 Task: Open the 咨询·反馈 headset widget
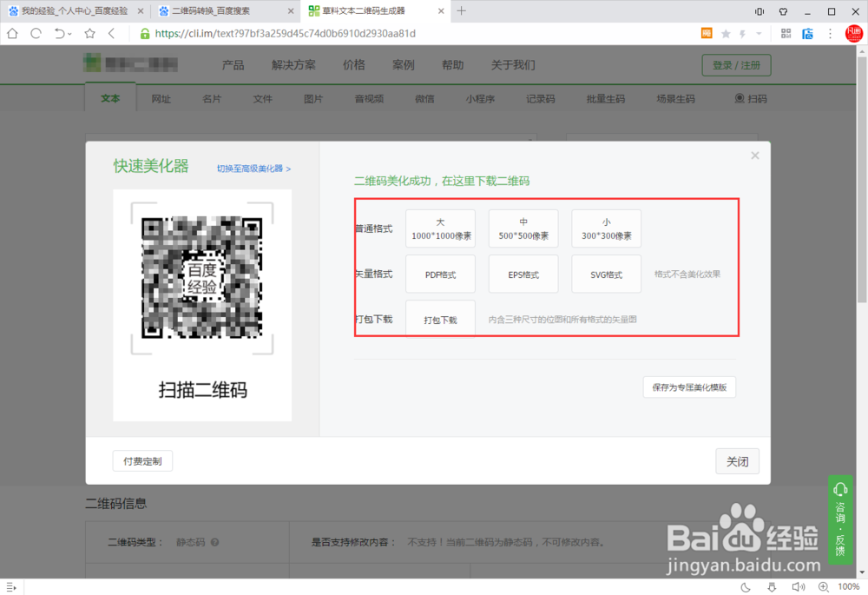[x=840, y=519]
